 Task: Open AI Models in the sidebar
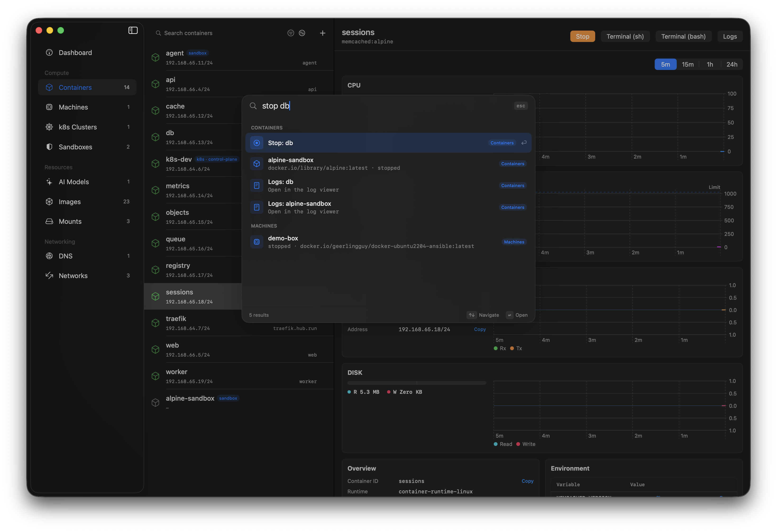pos(87,182)
